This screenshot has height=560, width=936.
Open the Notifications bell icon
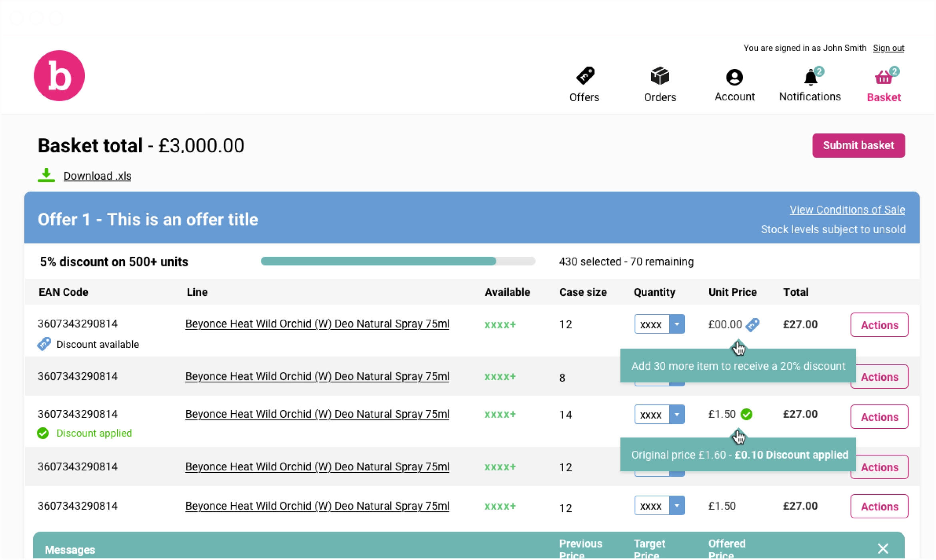[810, 77]
